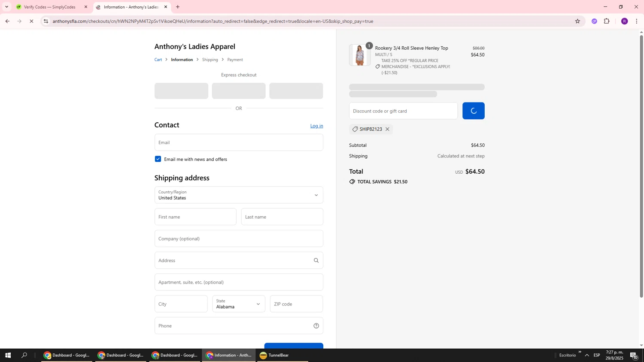The height and width of the screenshot is (362, 644).
Task: Click Log in link
Action: tap(317, 126)
